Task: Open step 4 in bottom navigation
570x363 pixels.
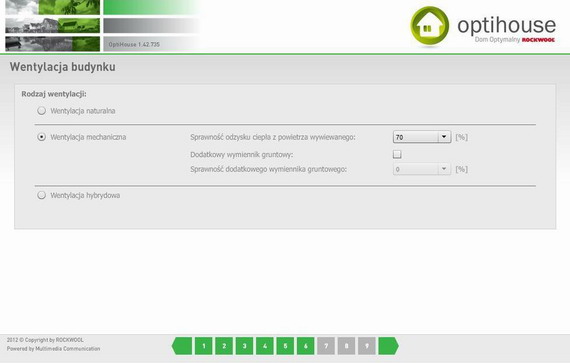Action: click(x=265, y=346)
